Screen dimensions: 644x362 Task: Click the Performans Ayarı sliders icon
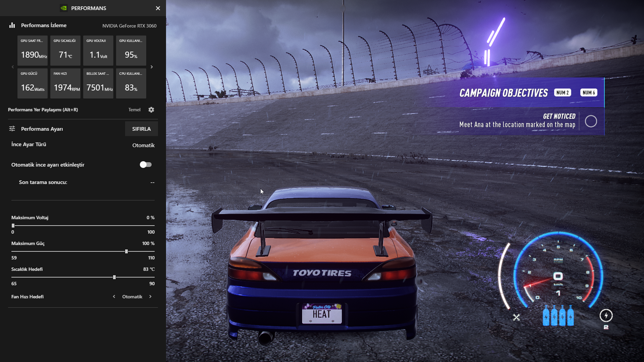coord(12,129)
